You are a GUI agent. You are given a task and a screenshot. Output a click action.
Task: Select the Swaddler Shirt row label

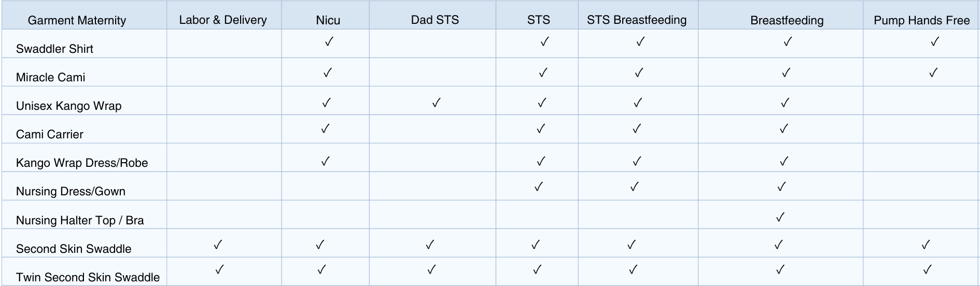point(54,49)
